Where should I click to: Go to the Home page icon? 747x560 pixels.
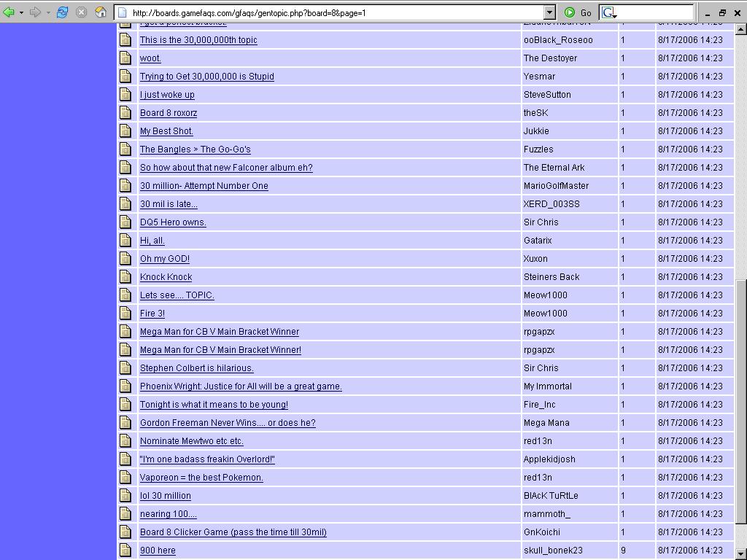coord(101,12)
